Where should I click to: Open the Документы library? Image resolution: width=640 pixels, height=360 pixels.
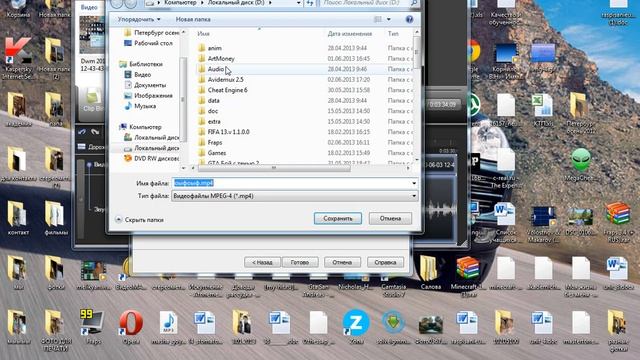pos(150,85)
